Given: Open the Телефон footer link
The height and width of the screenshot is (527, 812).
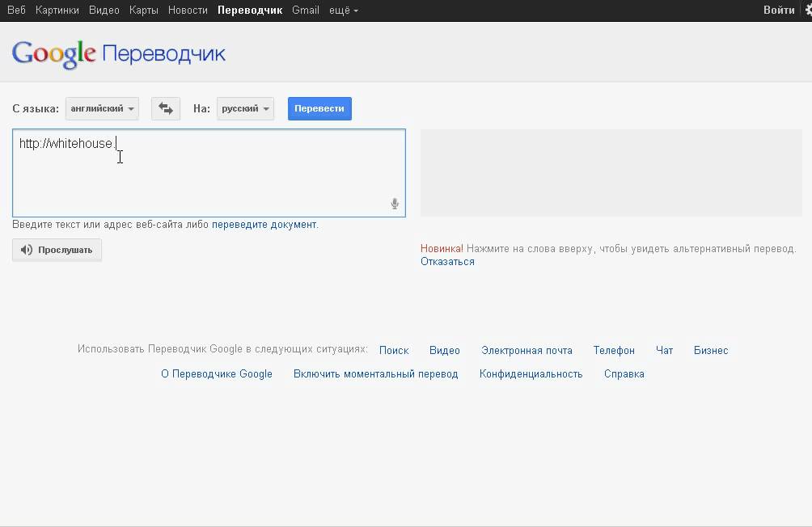Looking at the screenshot, I should click(614, 351).
